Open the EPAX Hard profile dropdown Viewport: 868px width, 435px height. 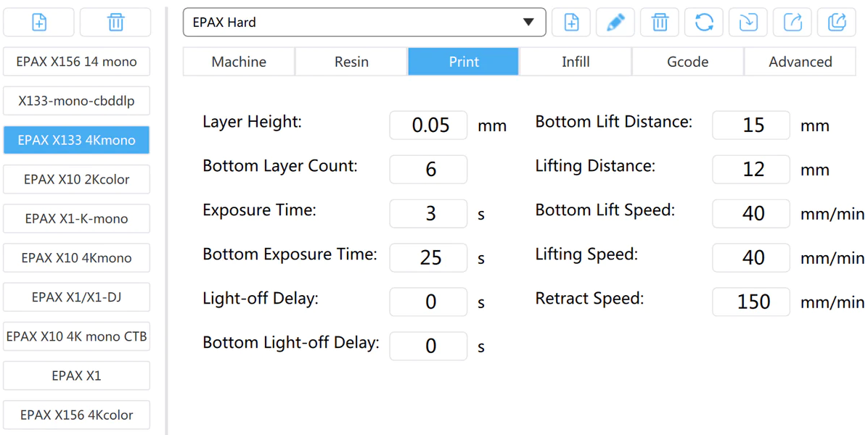click(x=364, y=22)
